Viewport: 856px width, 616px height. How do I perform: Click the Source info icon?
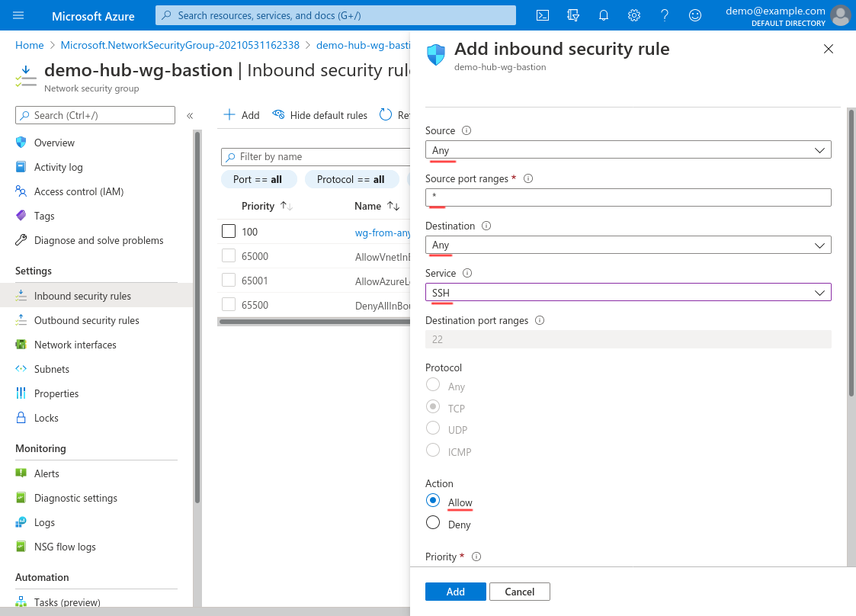coord(466,130)
